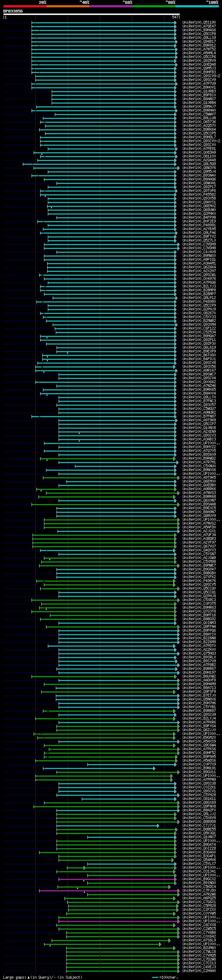The image size is (222, 980).
Task: Select the UniRef100_B9R812 label
Action: click(x=199, y=45)
